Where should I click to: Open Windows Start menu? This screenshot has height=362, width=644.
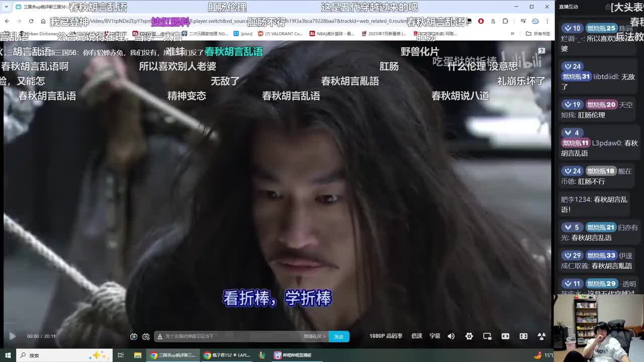[8, 355]
